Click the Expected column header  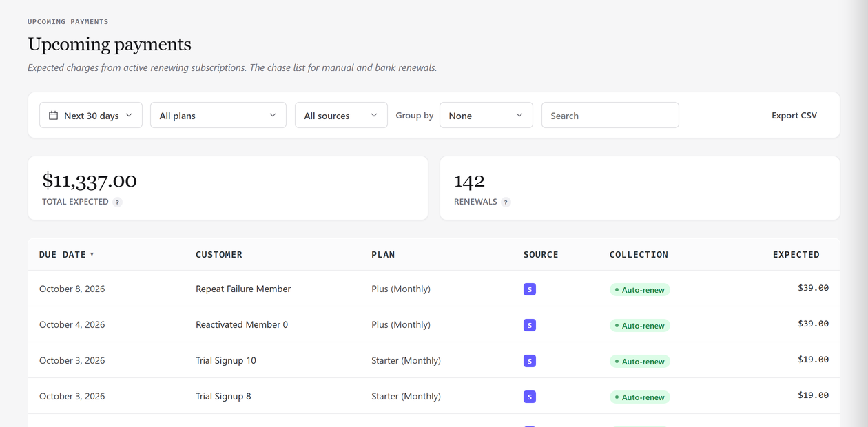[x=796, y=254]
